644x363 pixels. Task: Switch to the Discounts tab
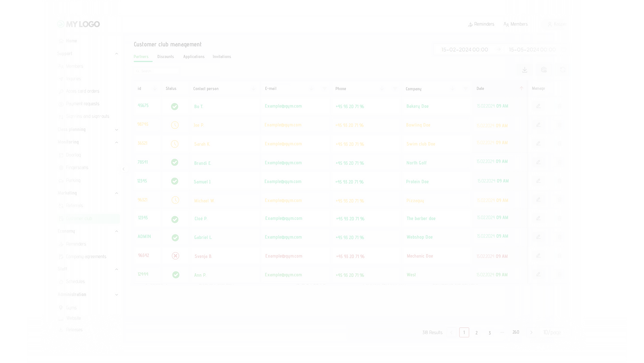(x=166, y=57)
